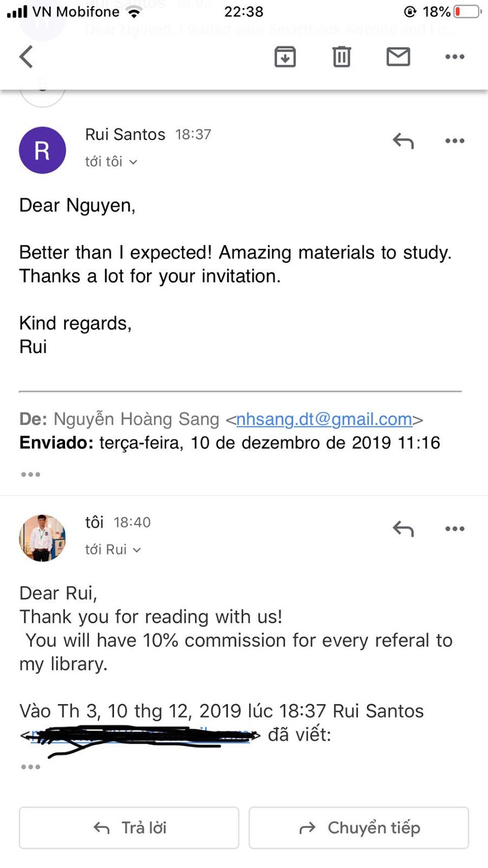Open more options for Rui Santos message
Image resolution: width=488 pixels, height=868 pixels.
tap(455, 141)
